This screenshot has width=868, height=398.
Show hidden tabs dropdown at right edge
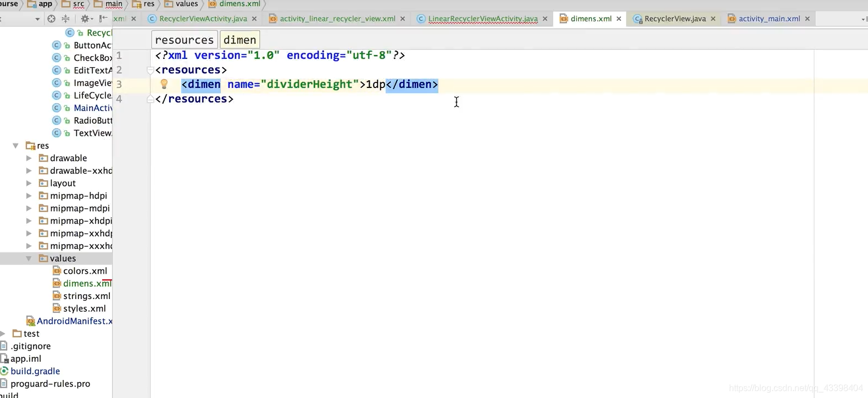(865, 19)
